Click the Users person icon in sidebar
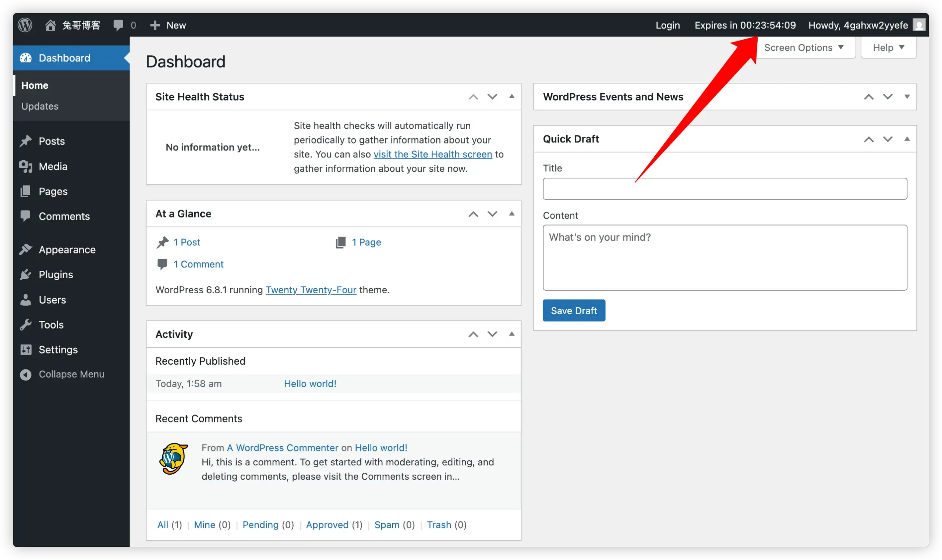The height and width of the screenshot is (560, 942). tap(26, 300)
